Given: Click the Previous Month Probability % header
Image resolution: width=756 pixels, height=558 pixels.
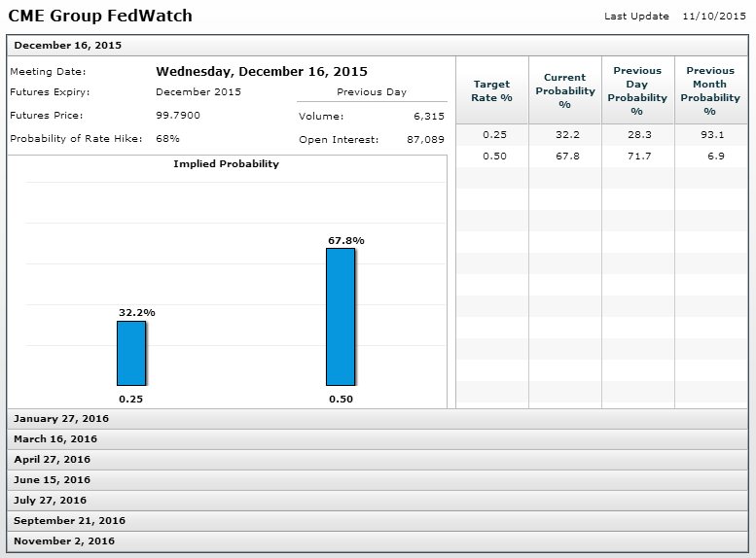Looking at the screenshot, I should point(710,90).
